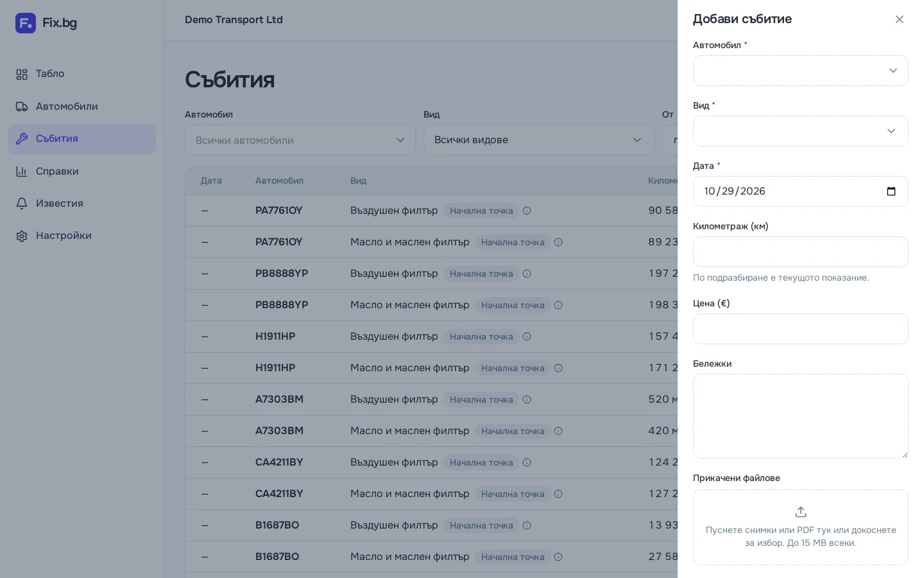Click info icon in PB8888YP Масло и маслен филтър row
This screenshot has width=924, height=578.
[x=558, y=305]
